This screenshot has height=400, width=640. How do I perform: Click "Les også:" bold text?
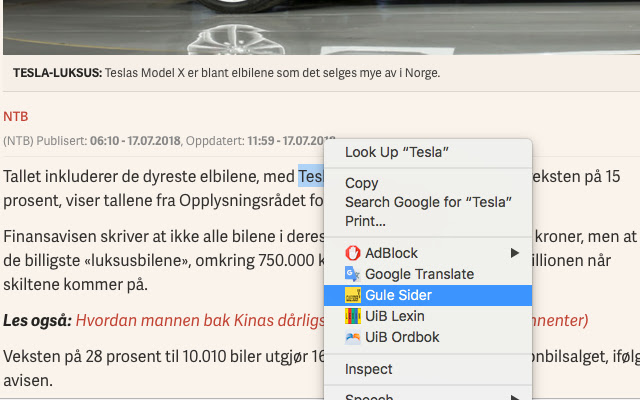point(38,321)
